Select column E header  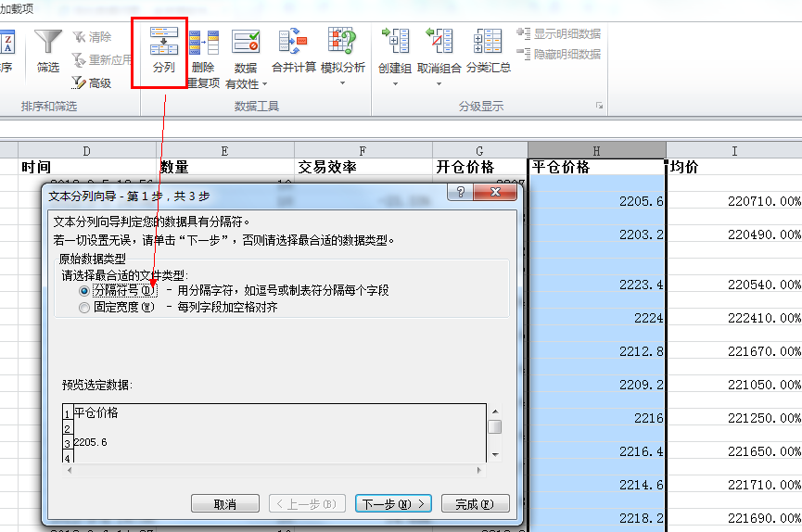tap(225, 150)
